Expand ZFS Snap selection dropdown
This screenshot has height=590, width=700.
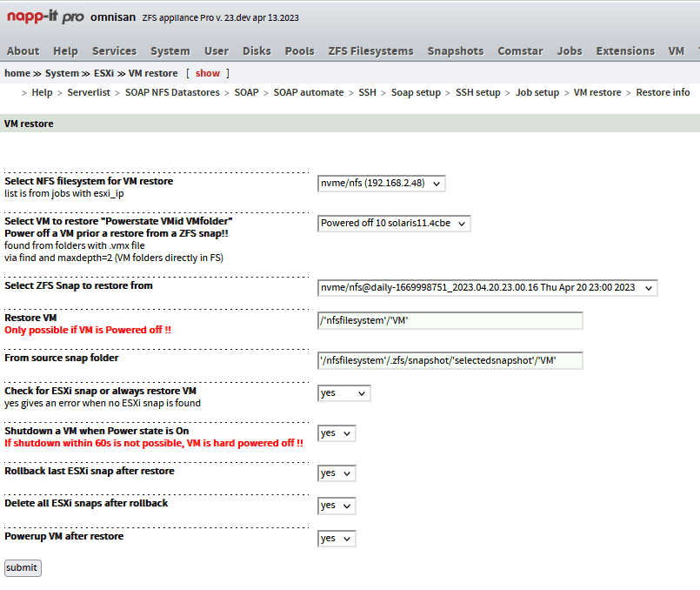pos(488,288)
